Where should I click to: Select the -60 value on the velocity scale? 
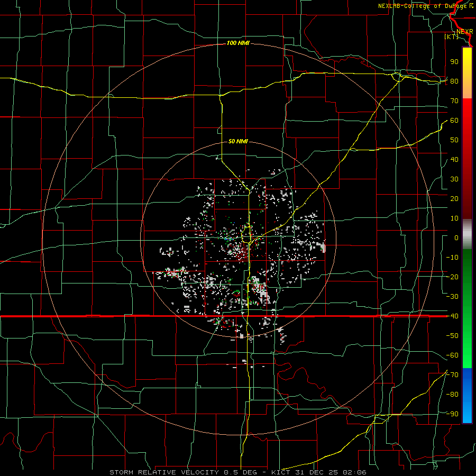452,355
